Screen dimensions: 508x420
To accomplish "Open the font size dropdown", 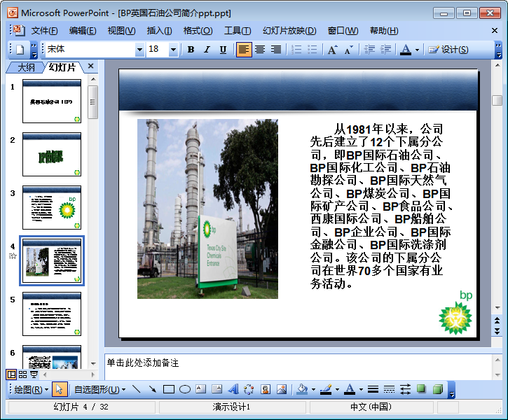I will point(173,50).
